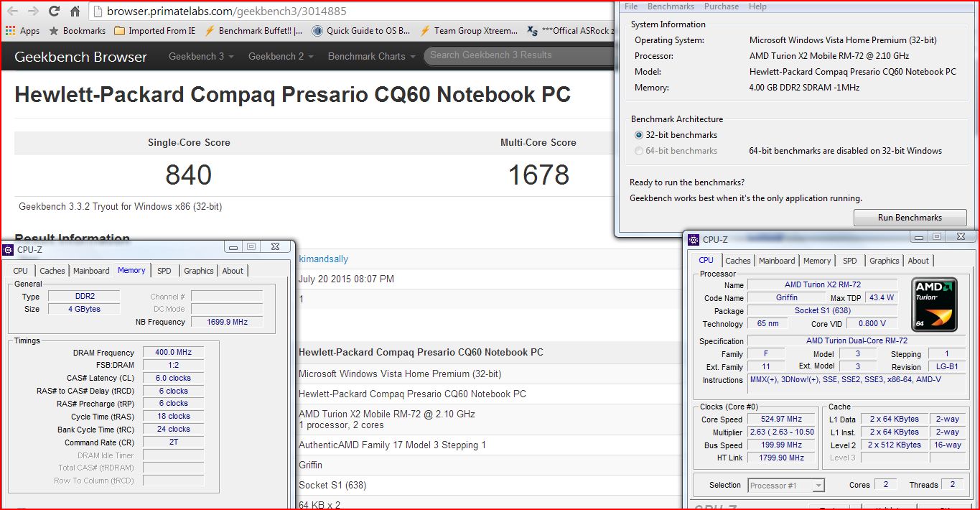
Task: Click Core Speed 524.97 MHz value
Action: 783,419
